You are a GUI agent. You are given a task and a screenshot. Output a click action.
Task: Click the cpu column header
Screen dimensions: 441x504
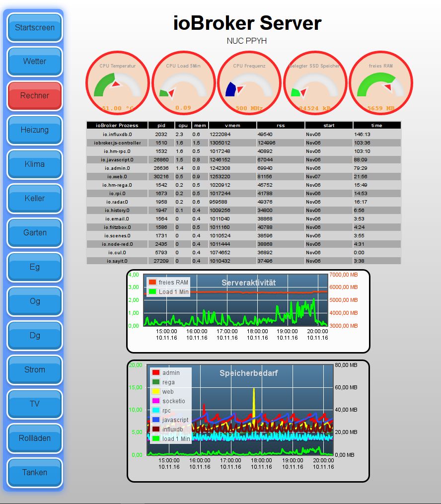point(183,125)
